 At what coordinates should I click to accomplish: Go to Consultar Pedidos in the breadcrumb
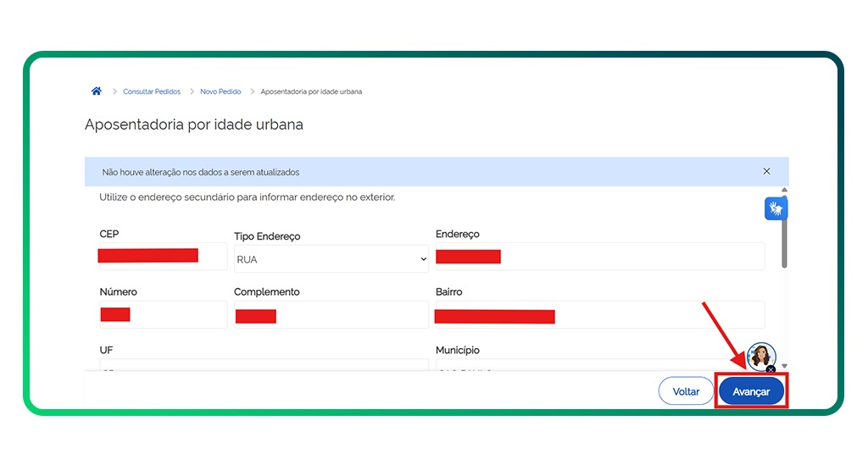tap(152, 91)
